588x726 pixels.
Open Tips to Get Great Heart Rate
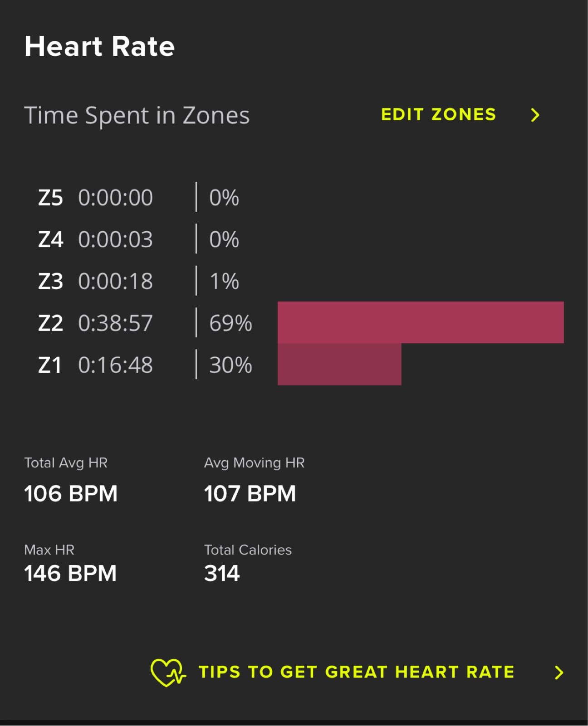[x=356, y=672]
